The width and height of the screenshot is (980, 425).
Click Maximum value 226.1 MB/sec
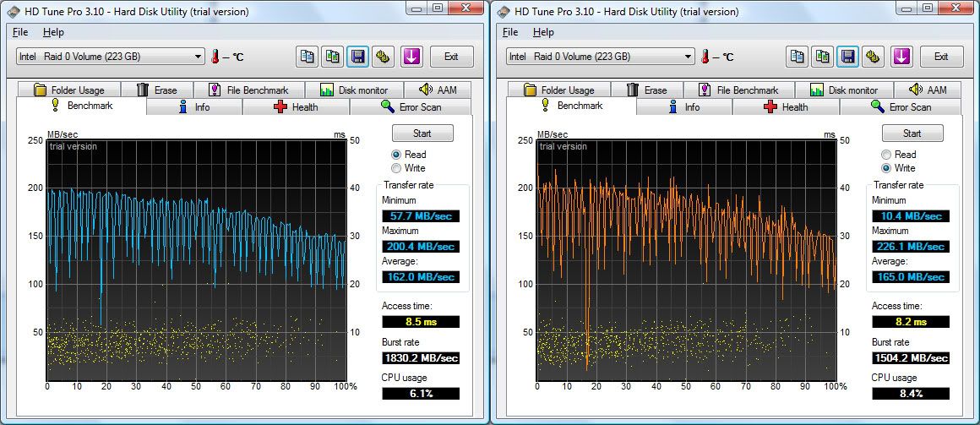coord(911,246)
